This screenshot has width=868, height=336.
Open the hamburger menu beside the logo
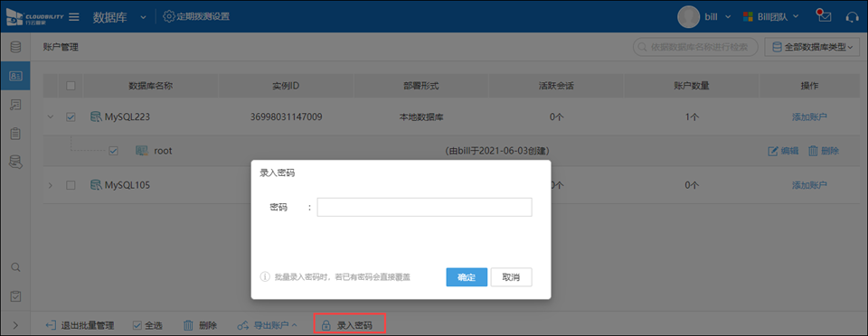click(73, 16)
